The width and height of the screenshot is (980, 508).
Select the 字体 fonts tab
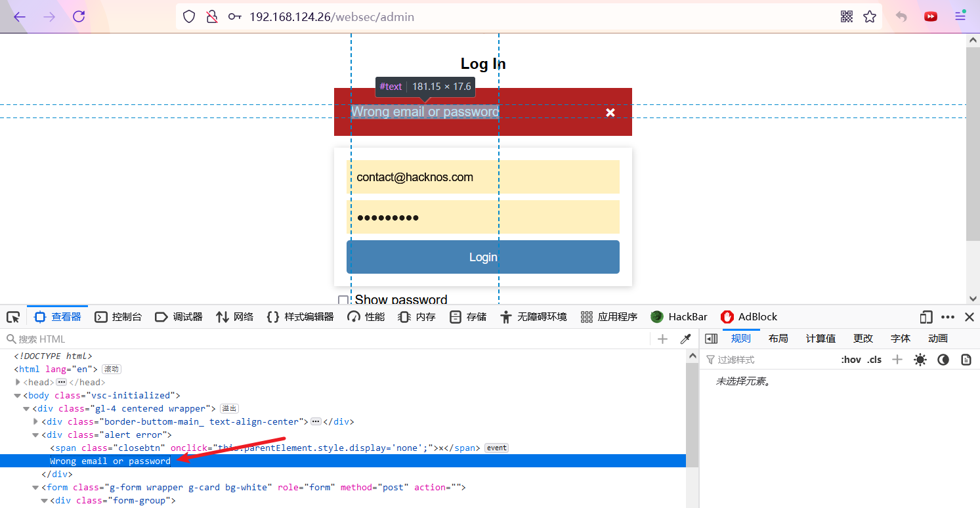tap(901, 339)
